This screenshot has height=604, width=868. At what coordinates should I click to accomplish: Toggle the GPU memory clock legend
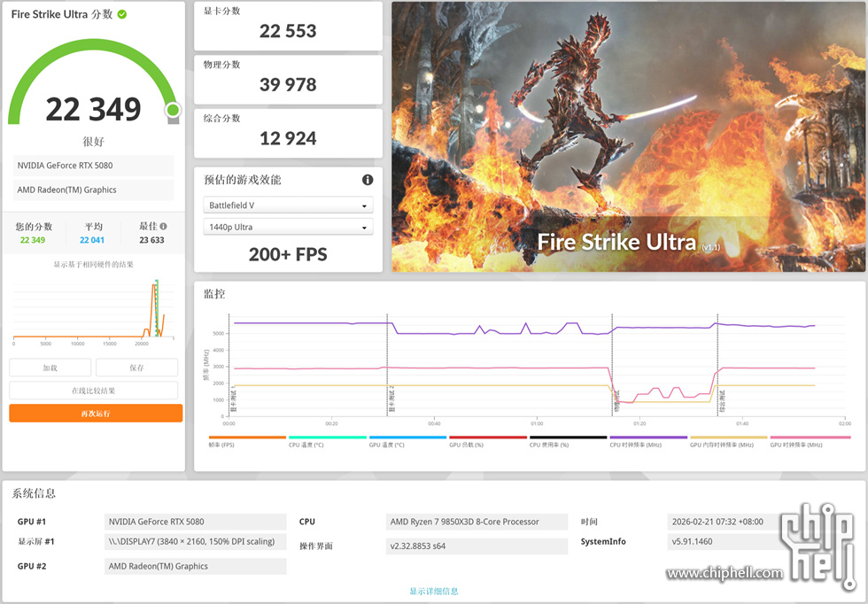[728, 441]
